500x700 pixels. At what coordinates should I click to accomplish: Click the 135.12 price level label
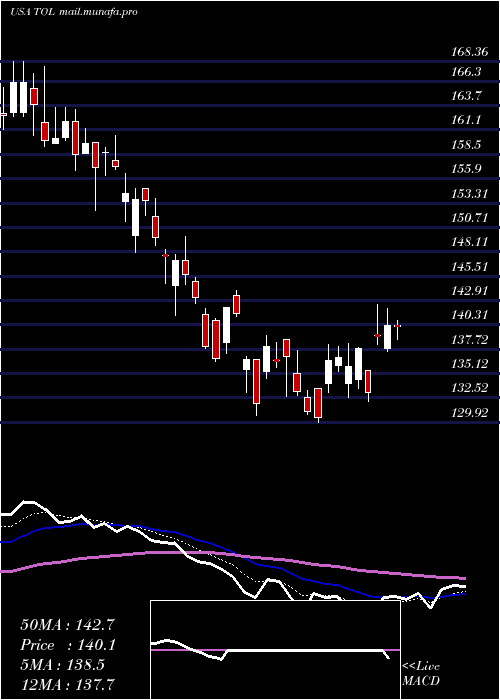(470, 364)
